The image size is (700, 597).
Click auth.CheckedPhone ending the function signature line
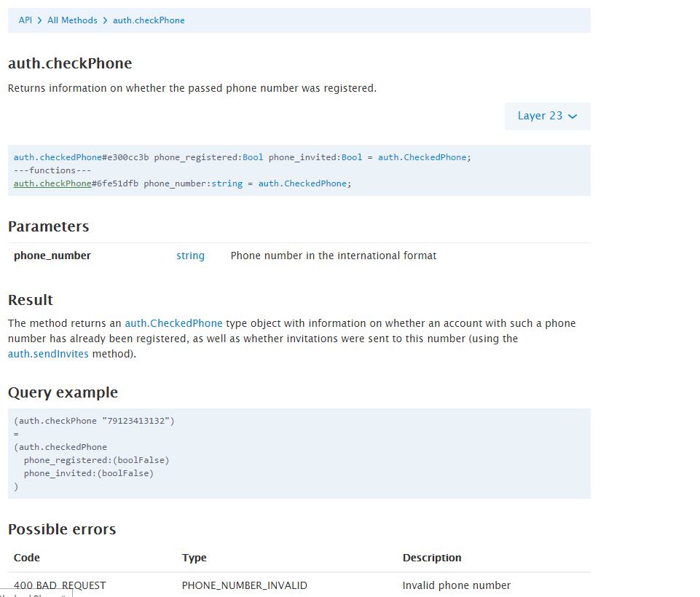pos(302,183)
